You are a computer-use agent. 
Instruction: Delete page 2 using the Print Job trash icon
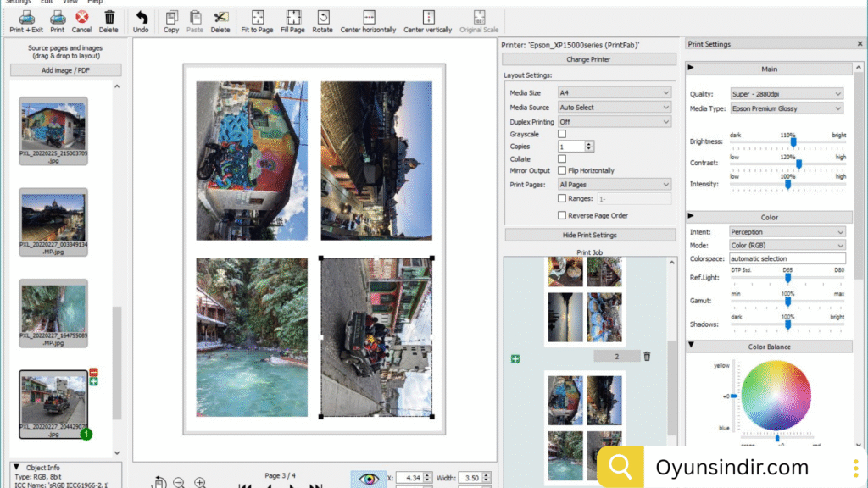[x=647, y=357]
